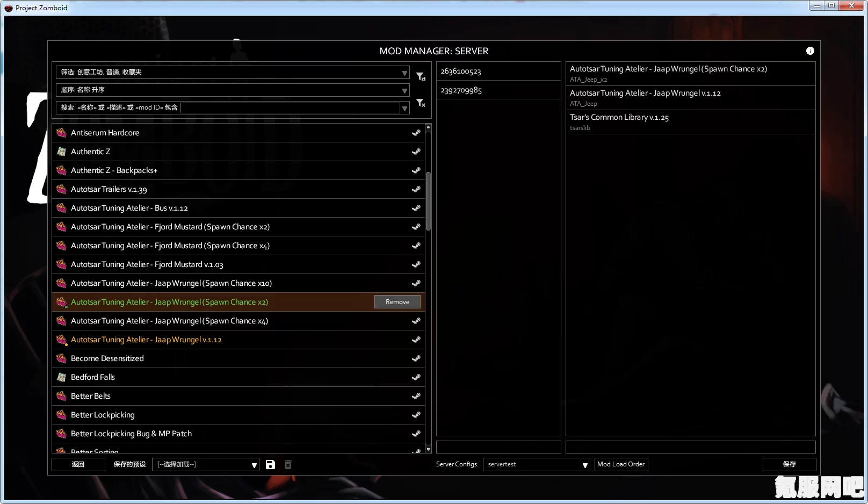Image resolution: width=868 pixels, height=504 pixels.
Task: Click the 返回 back button
Action: click(78, 464)
